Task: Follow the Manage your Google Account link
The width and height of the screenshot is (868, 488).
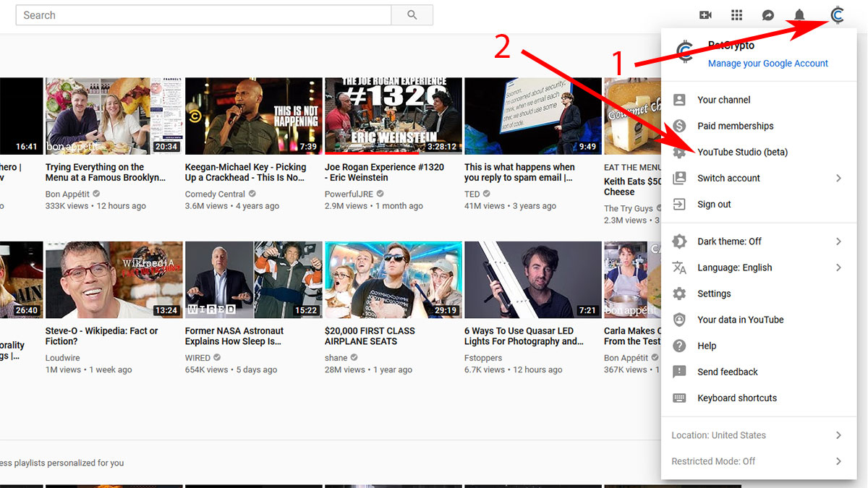Action: tap(768, 64)
